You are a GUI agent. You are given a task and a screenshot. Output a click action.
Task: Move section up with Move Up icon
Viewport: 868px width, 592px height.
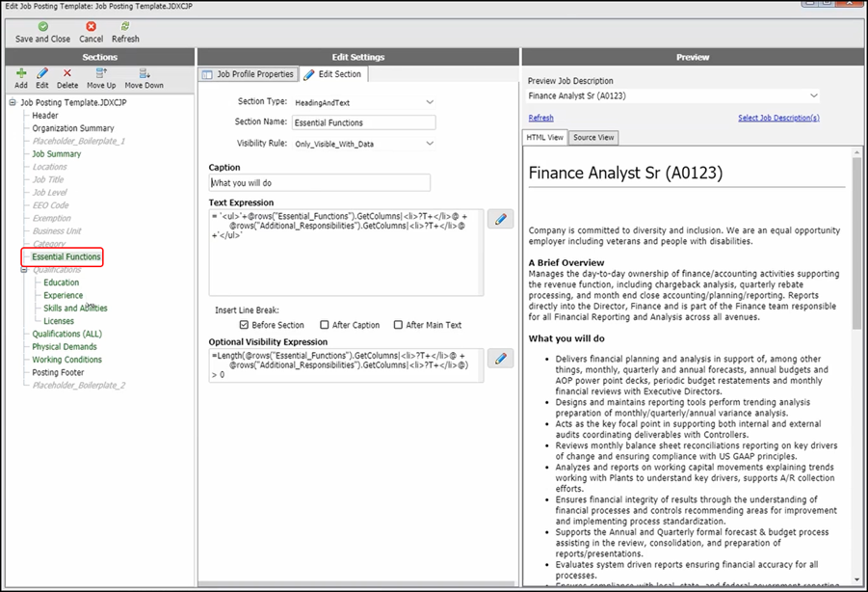tap(101, 73)
